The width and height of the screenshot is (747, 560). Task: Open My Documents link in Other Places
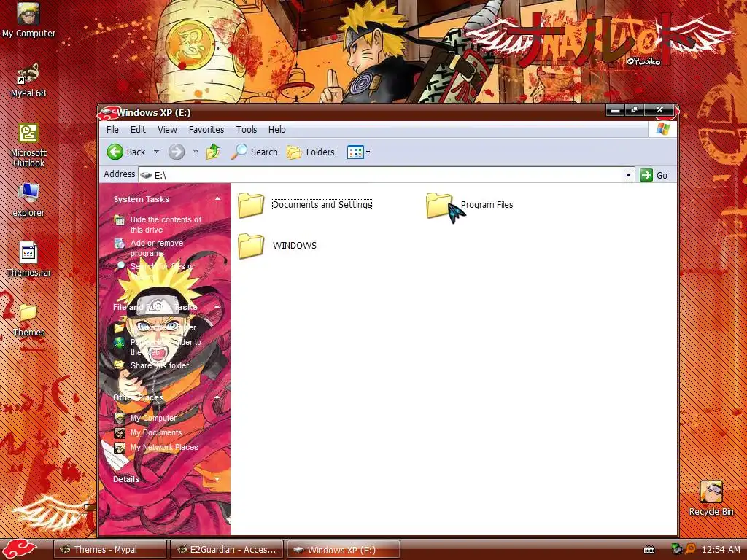(156, 433)
